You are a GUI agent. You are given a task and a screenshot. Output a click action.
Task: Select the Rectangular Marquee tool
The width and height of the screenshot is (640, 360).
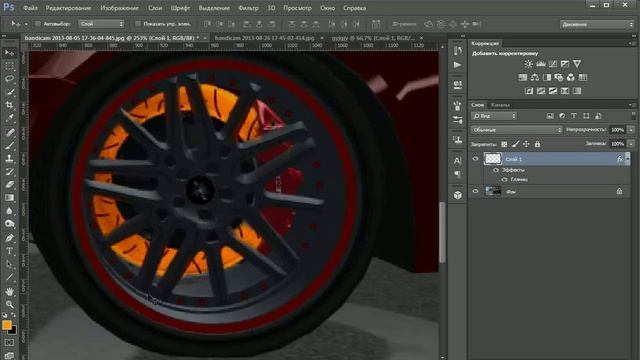[x=9, y=66]
